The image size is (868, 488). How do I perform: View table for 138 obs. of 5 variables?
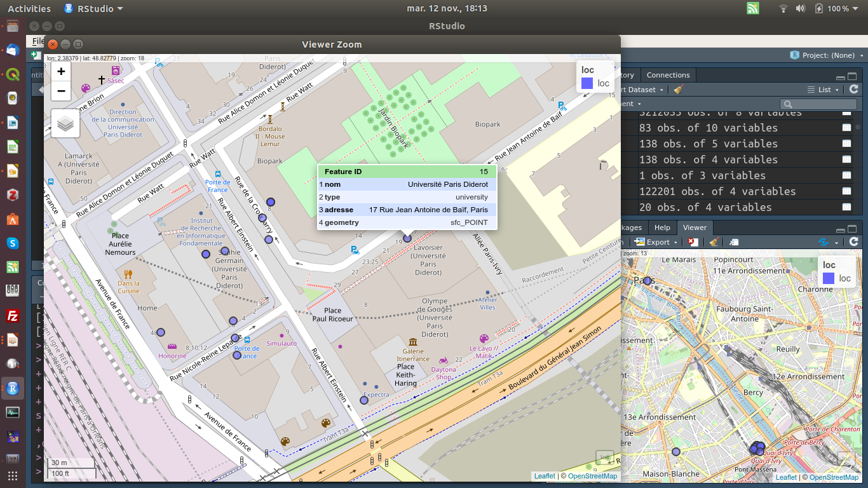846,144
